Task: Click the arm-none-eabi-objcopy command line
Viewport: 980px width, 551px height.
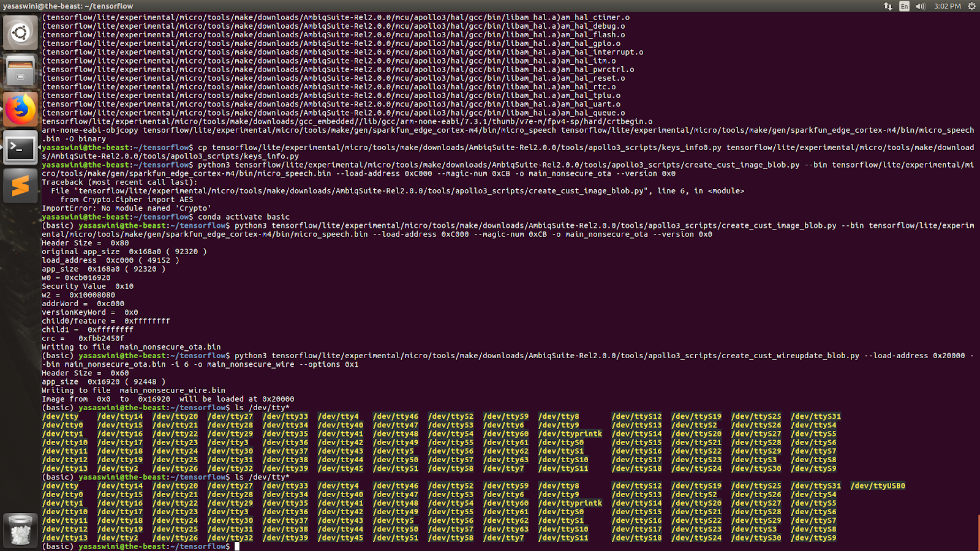Action: tap(508, 135)
